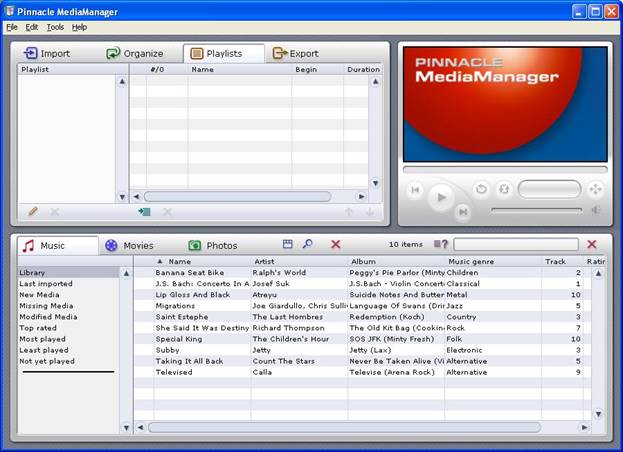
Task: Switch to the Organize tab
Action: pos(135,53)
